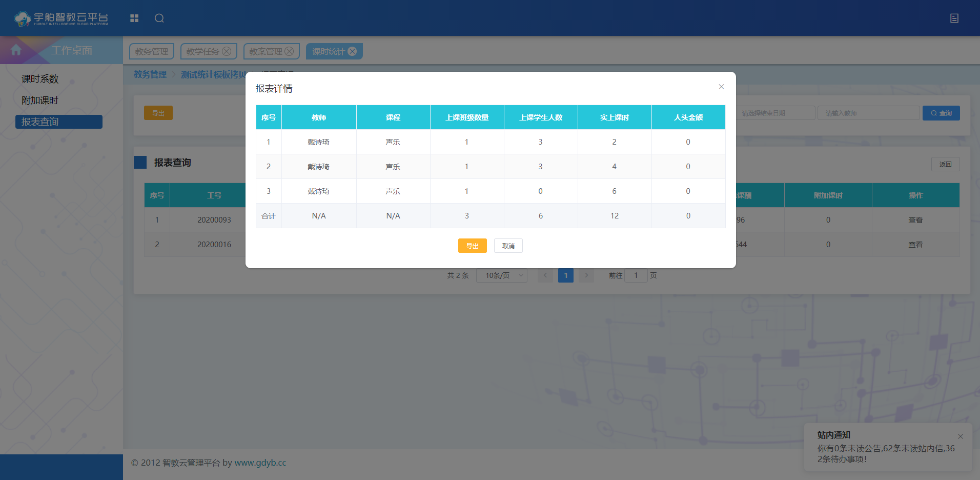This screenshot has width=980, height=480.
Task: Click 工号 20200093 in the background table
Action: (214, 220)
